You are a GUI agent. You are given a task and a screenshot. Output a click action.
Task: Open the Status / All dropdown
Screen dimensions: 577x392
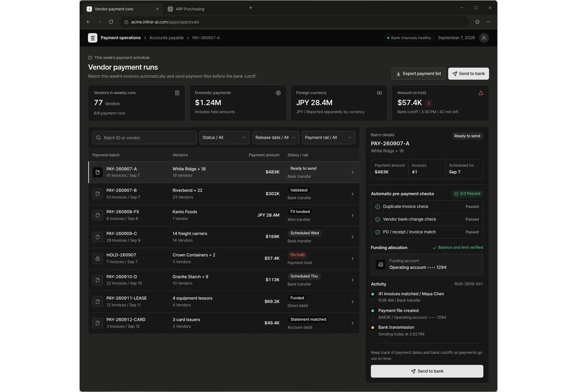point(225,138)
